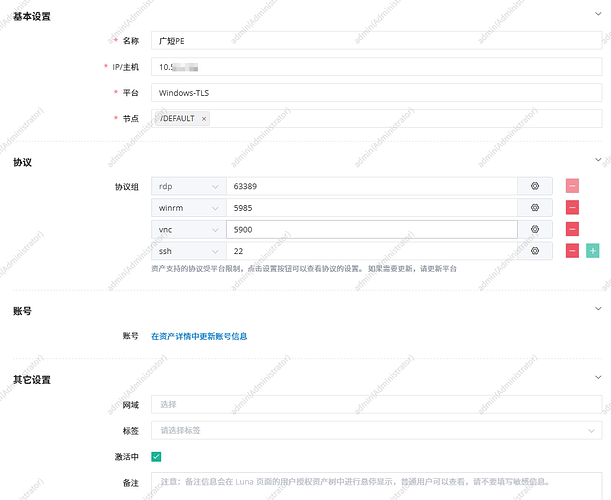The height and width of the screenshot is (500, 611).
Task: Click 在资产详情中更新账号信息 link
Action: pyautogui.click(x=199, y=337)
